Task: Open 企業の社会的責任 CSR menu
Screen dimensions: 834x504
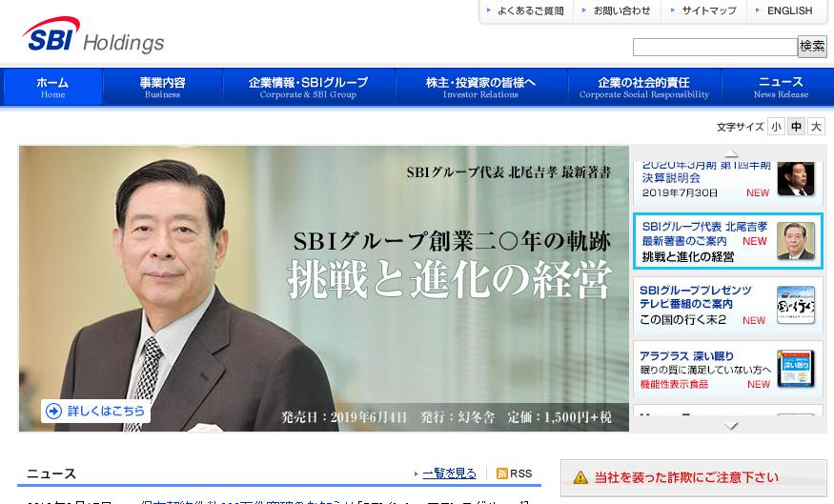Action: coord(644,88)
